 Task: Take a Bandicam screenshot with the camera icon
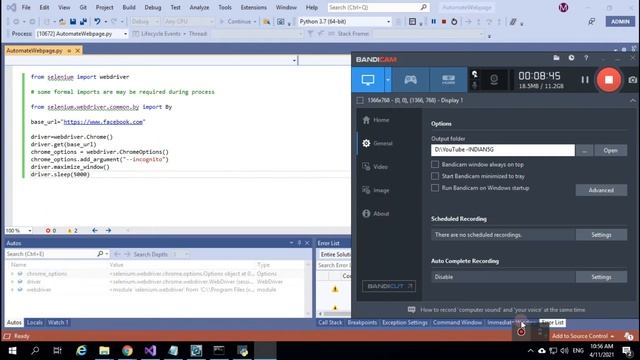click(x=632, y=80)
